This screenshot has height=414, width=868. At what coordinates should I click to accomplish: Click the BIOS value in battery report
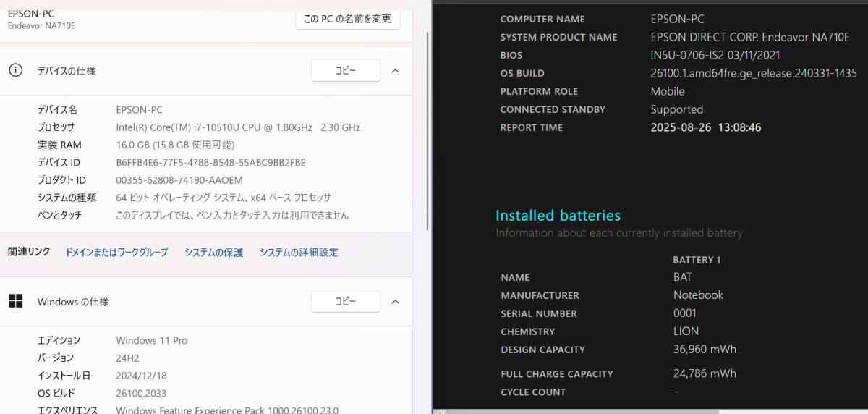pyautogui.click(x=715, y=55)
